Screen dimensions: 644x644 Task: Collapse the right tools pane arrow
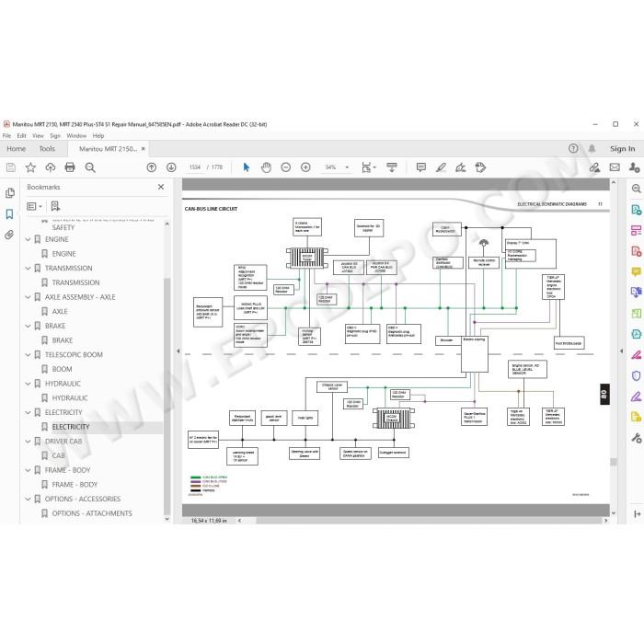pos(621,351)
